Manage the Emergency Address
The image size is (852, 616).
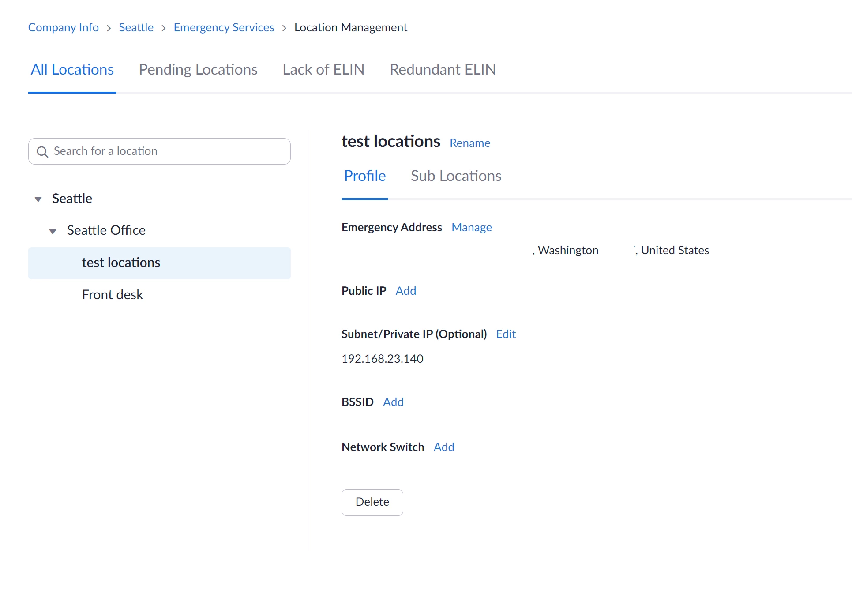(x=471, y=228)
